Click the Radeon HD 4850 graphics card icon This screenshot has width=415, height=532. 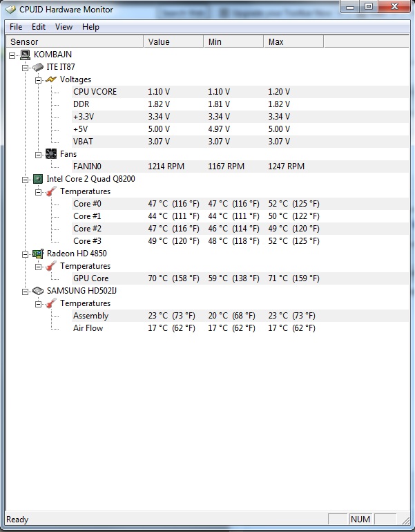(38, 254)
